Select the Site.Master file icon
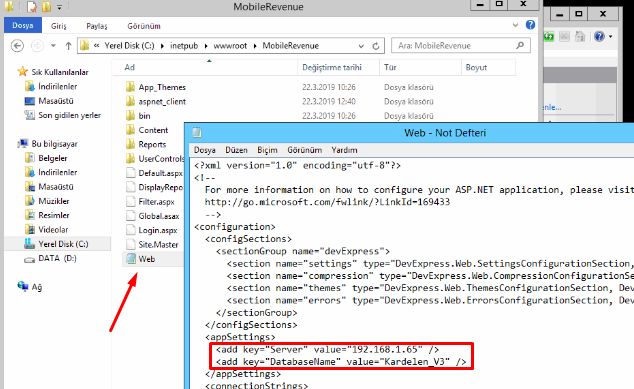This screenshot has height=389, width=634. point(130,244)
